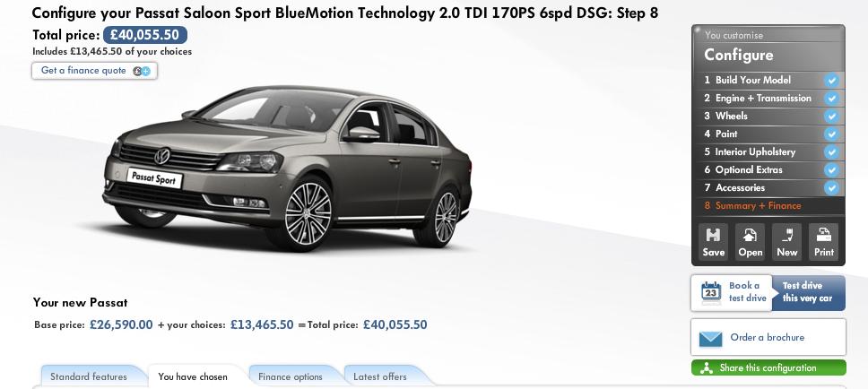The width and height of the screenshot is (868, 389).
Task: Switch to Standard features tab
Action: [x=89, y=376]
